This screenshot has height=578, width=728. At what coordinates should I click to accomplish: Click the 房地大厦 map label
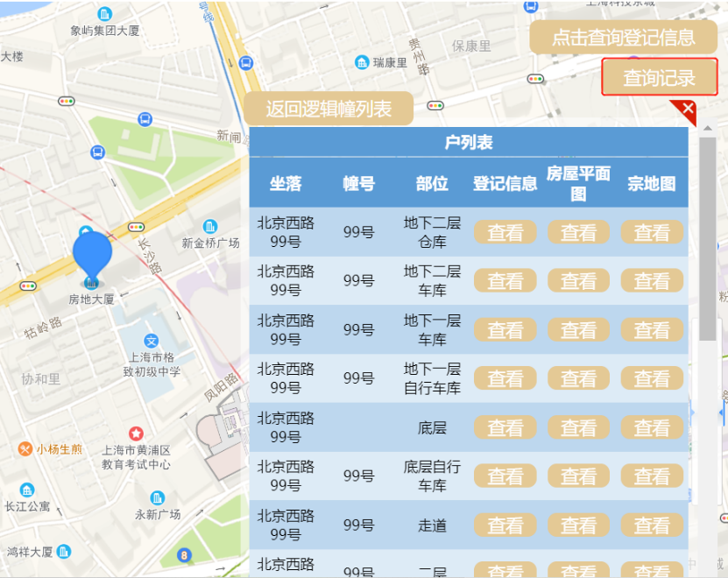(91, 299)
